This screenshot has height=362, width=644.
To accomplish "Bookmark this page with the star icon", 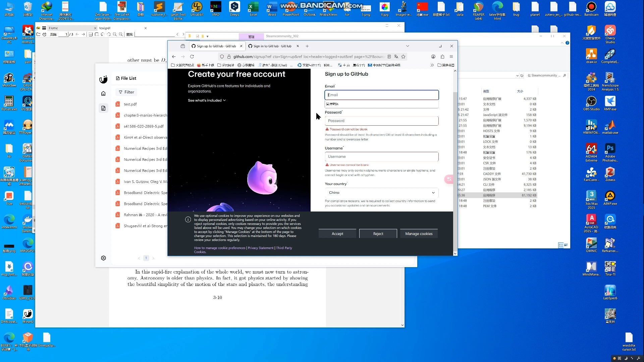I will pyautogui.click(x=404, y=57).
